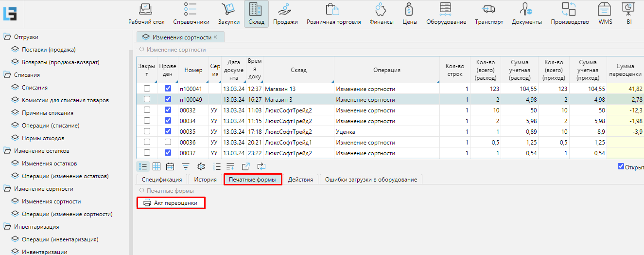Close the Изменения сортности tab

click(x=215, y=37)
